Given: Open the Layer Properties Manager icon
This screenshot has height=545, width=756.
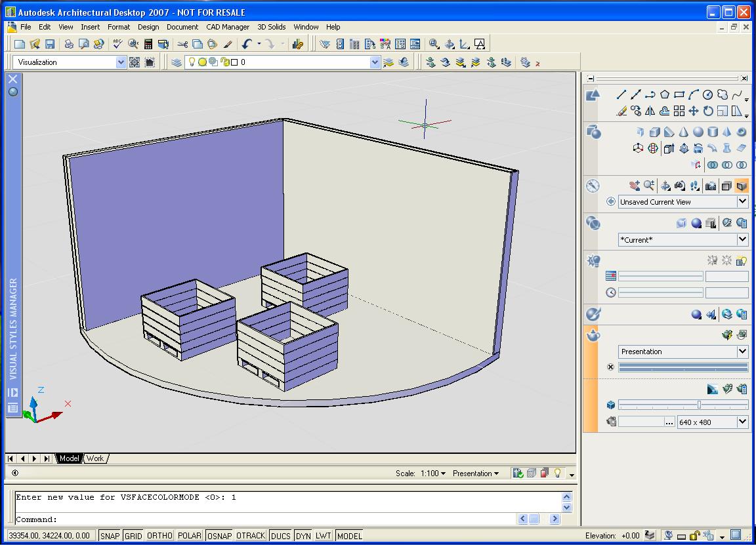Looking at the screenshot, I should [177, 62].
